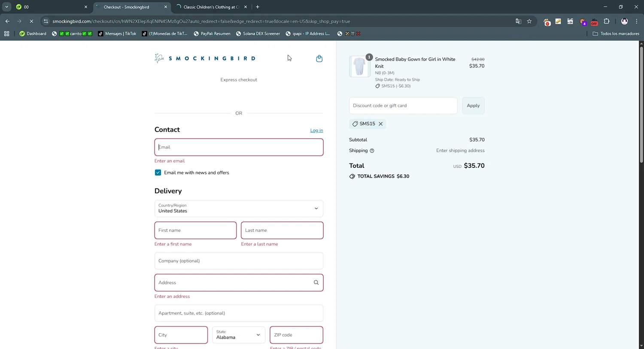Click the extension with red stop badge
644x349 pixels.
[x=547, y=21]
